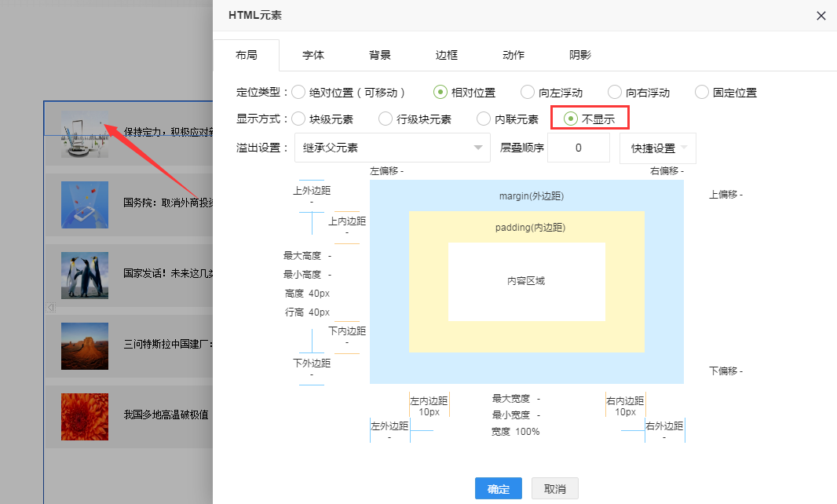Expand the 继承父元素 overflow dropdown
The height and width of the screenshot is (504, 837).
(x=392, y=148)
